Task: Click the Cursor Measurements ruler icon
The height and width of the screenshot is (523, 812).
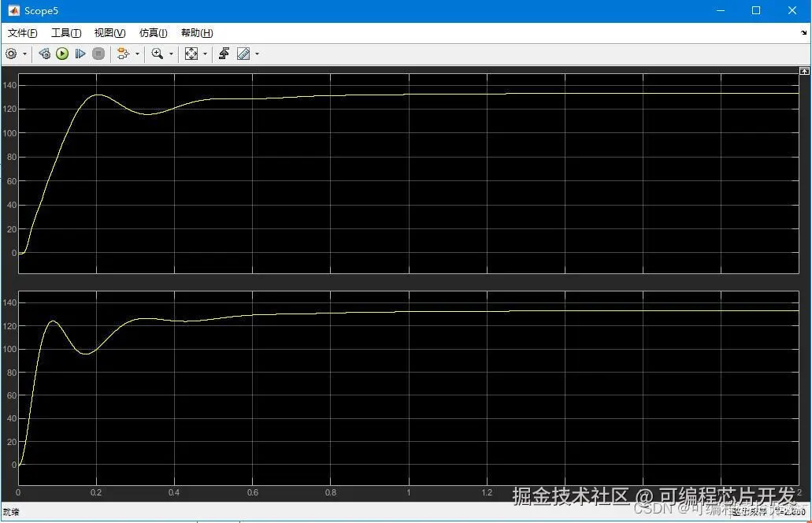Action: (x=243, y=54)
